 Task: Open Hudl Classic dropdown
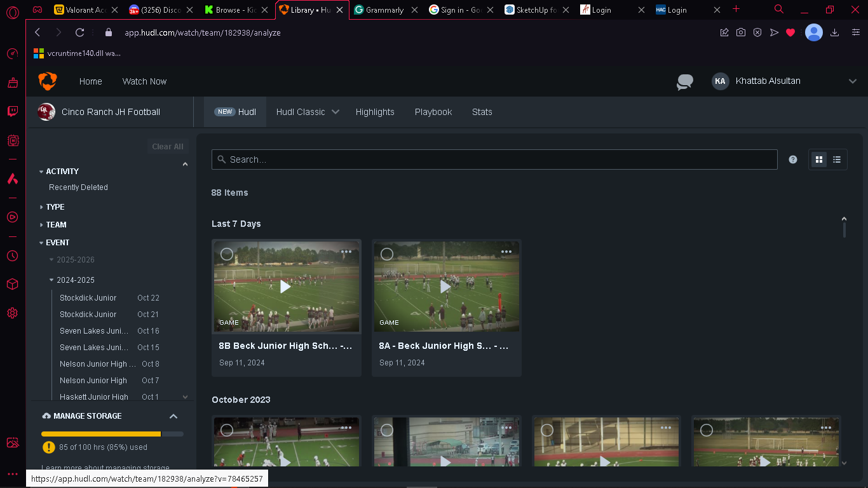(x=308, y=112)
